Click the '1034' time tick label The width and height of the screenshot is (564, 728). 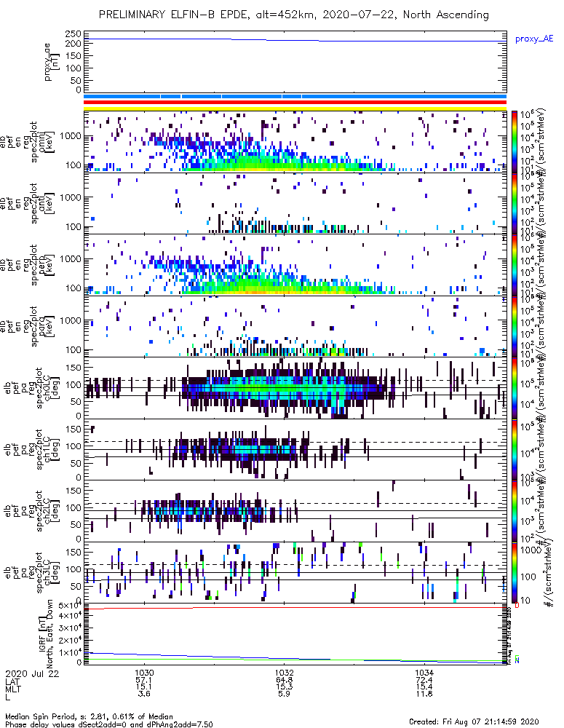coord(424,673)
